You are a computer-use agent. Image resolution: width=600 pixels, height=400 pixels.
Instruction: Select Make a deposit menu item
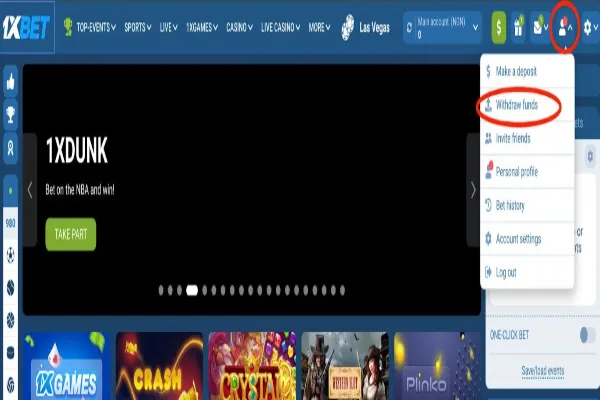point(527,71)
